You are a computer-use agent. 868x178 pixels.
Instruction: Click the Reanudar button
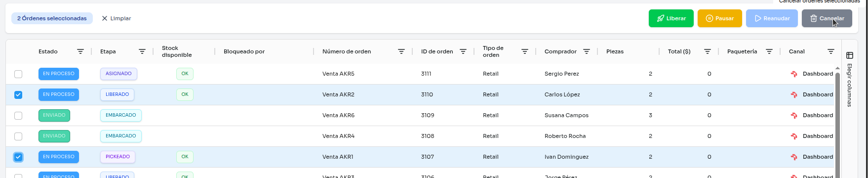[x=772, y=18]
